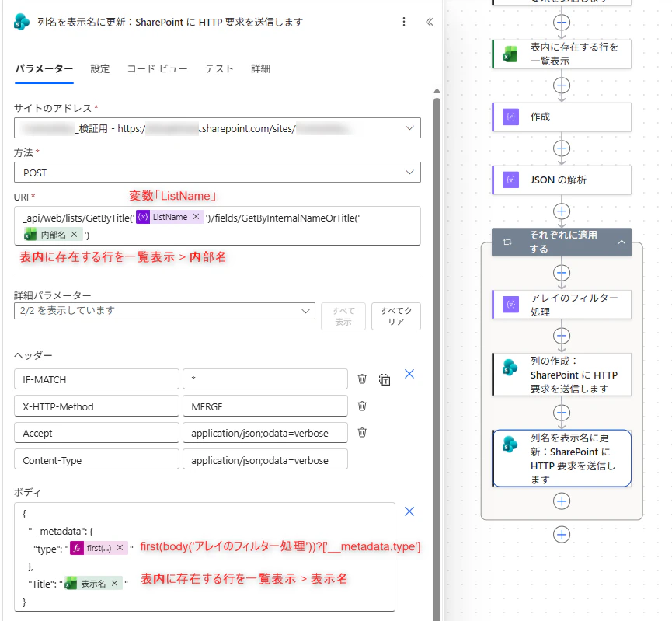The width and height of the screenshot is (672, 621).
Task: Open the 詳細 tab
Action: (260, 68)
